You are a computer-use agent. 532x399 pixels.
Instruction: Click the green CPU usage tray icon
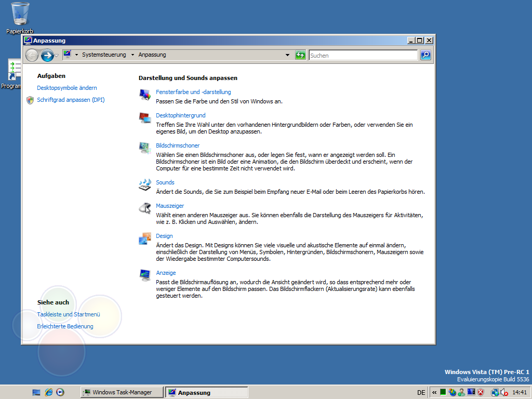443,392
